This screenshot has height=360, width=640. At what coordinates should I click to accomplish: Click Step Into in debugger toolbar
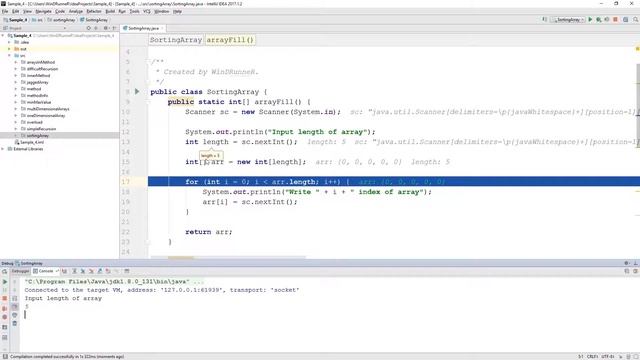tap(83, 271)
